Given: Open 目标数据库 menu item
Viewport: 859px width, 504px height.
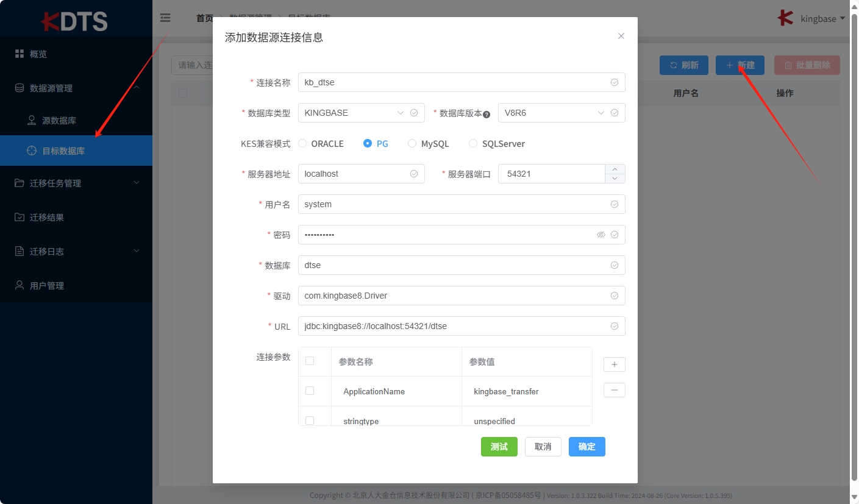Looking at the screenshot, I should coord(76,151).
